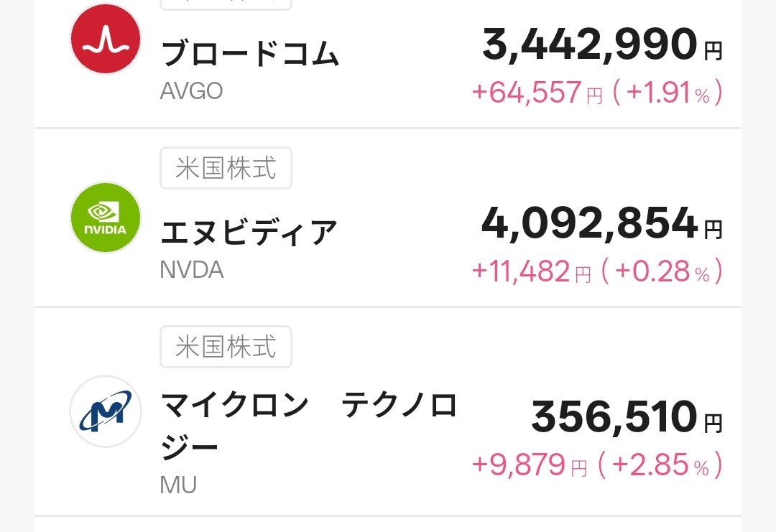This screenshot has height=532, width=776.
Task: Select the NVDA ticker symbol
Action: tap(192, 270)
